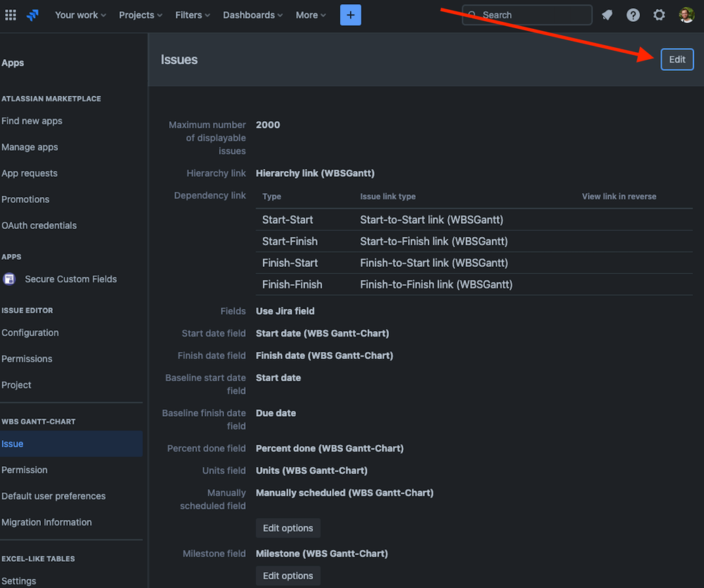Select Permission under WBS Gantt-Chart
Viewport: 704px width, 588px height.
[x=24, y=470]
